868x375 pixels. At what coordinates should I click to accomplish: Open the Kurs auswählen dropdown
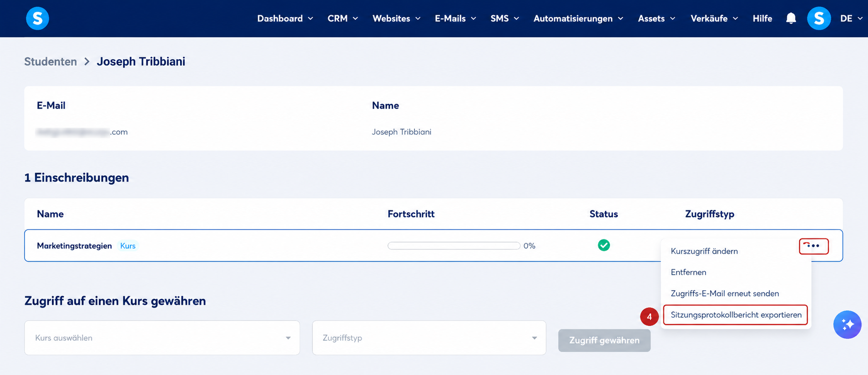[162, 338]
